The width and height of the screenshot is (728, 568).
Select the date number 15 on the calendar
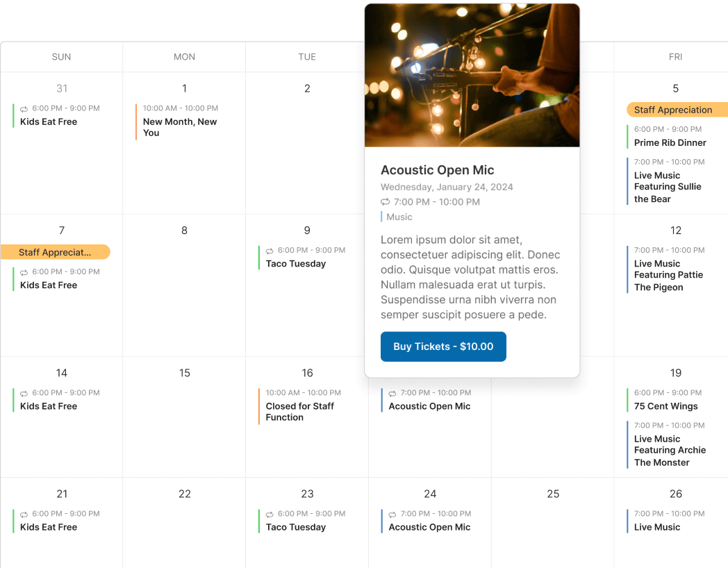click(185, 373)
